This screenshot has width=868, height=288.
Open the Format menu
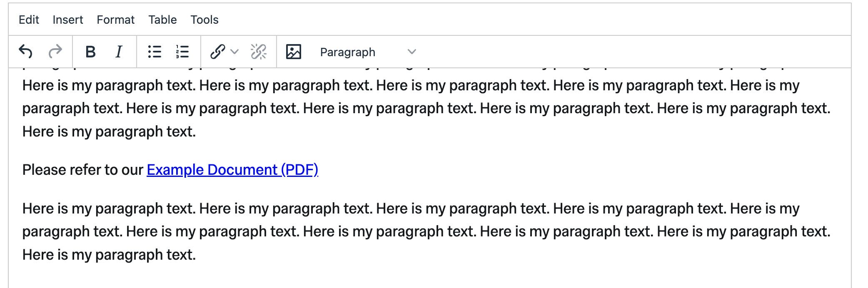pos(115,20)
